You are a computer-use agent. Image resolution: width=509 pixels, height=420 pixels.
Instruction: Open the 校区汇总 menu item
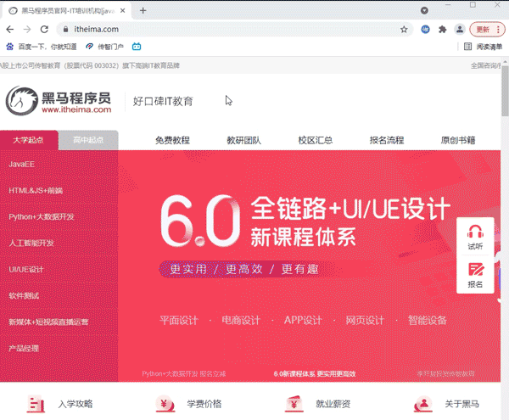click(315, 141)
